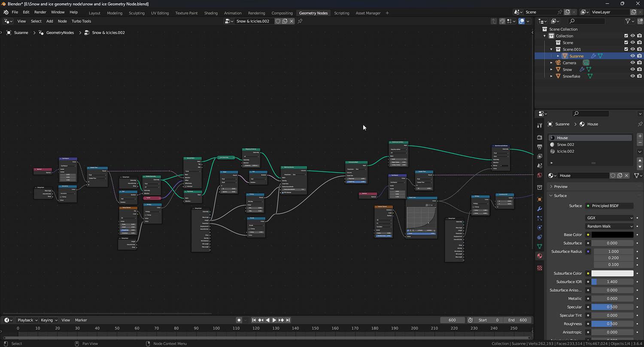The image size is (644, 347).
Task: Open the Particles properties tab
Action: [x=540, y=218]
